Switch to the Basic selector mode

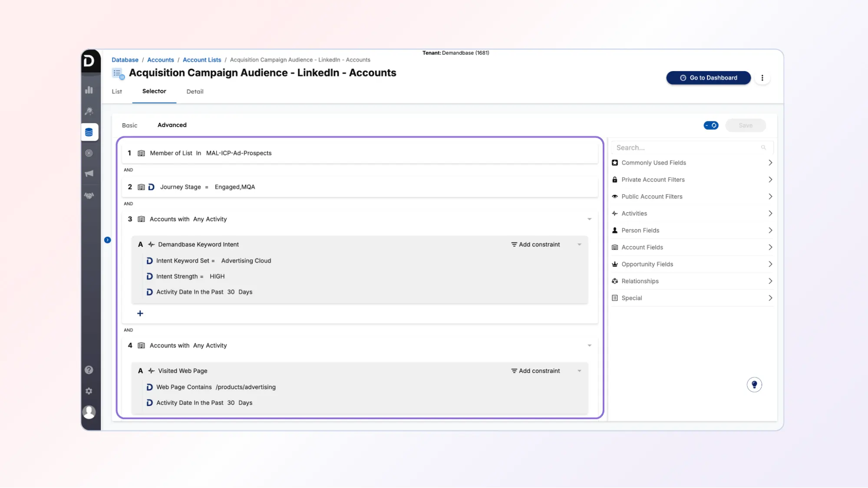(129, 125)
